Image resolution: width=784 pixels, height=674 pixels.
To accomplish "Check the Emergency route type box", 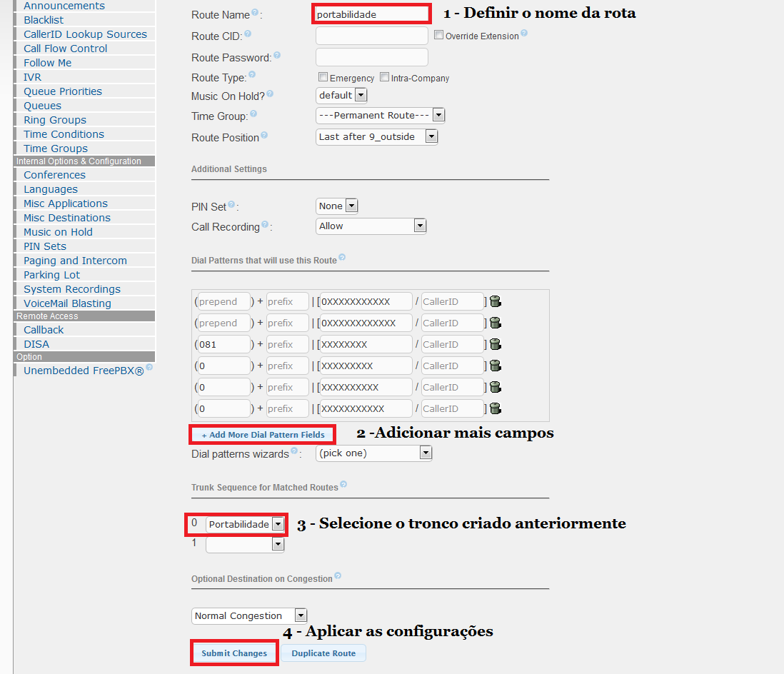I will coord(323,77).
